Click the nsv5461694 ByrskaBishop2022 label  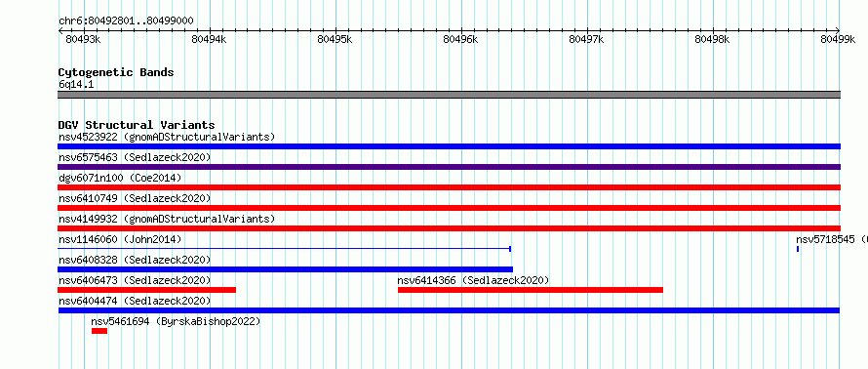coord(176,321)
